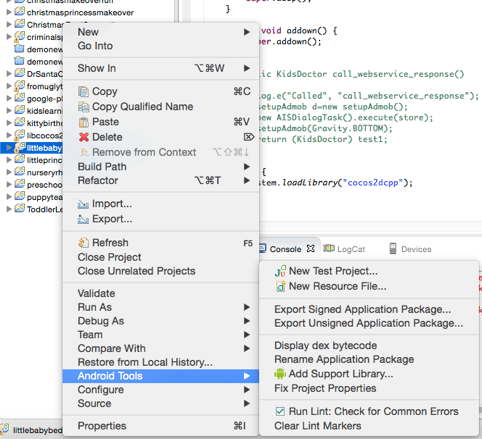Click the littlebabybed icon in status bar
Viewport: 482px width, 439px height.
point(5,429)
